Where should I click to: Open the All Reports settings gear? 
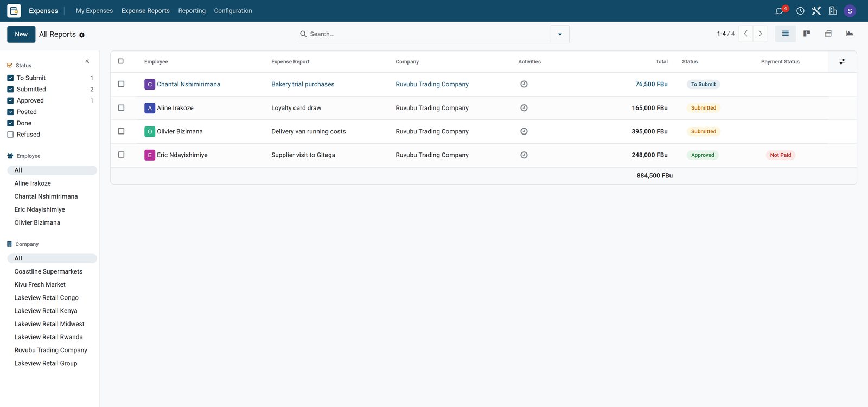point(82,35)
